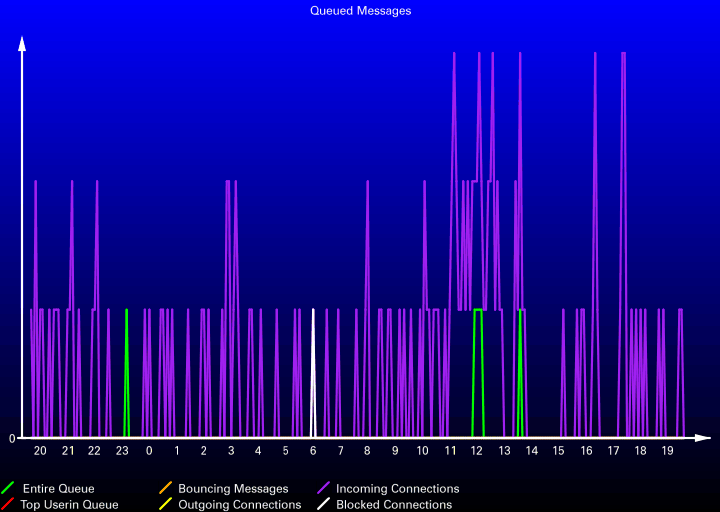Select the 'Entire Queue' legend label
720x512 pixels.
58,489
